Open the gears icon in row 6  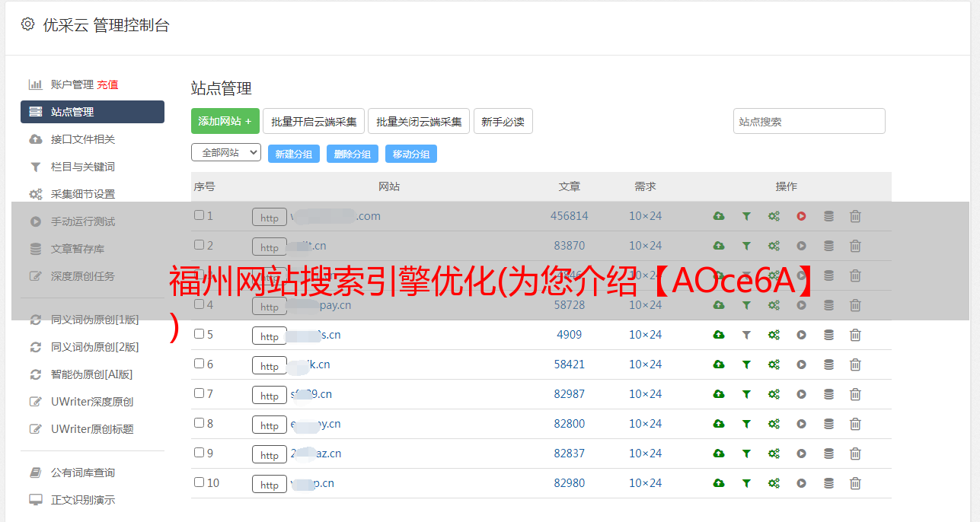(774, 364)
